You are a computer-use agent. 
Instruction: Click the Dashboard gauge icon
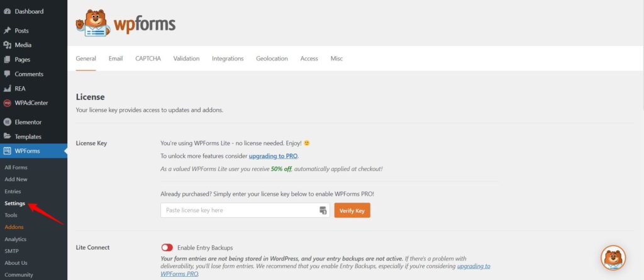point(7,11)
